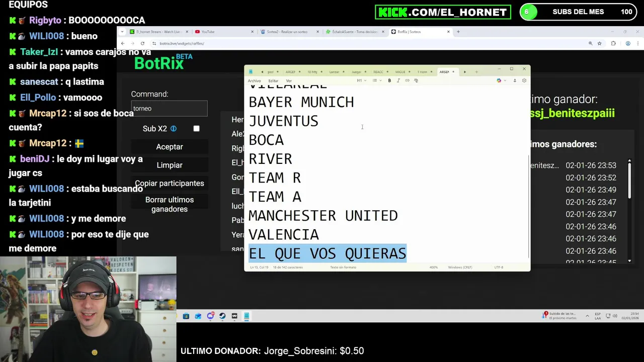Click MANCHESTER UNITED line in Notepad
This screenshot has width=644, height=362.
pyautogui.click(x=323, y=216)
